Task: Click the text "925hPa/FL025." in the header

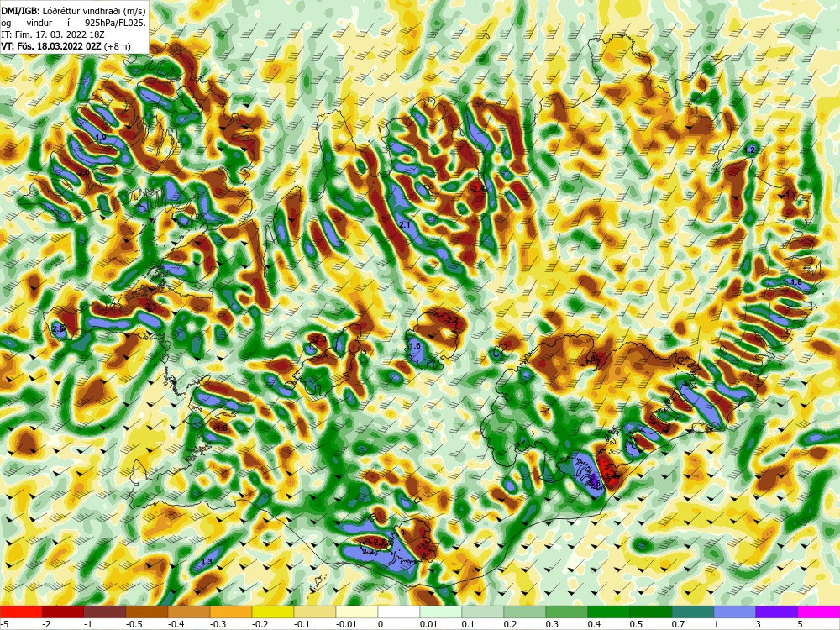Action: click(115, 23)
